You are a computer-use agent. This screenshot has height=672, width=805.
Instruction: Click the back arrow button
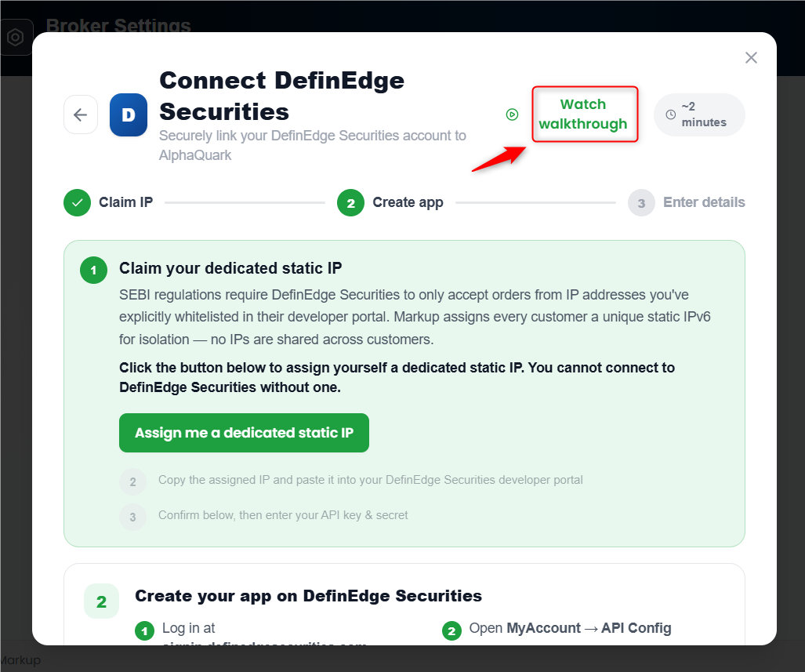[x=81, y=114]
